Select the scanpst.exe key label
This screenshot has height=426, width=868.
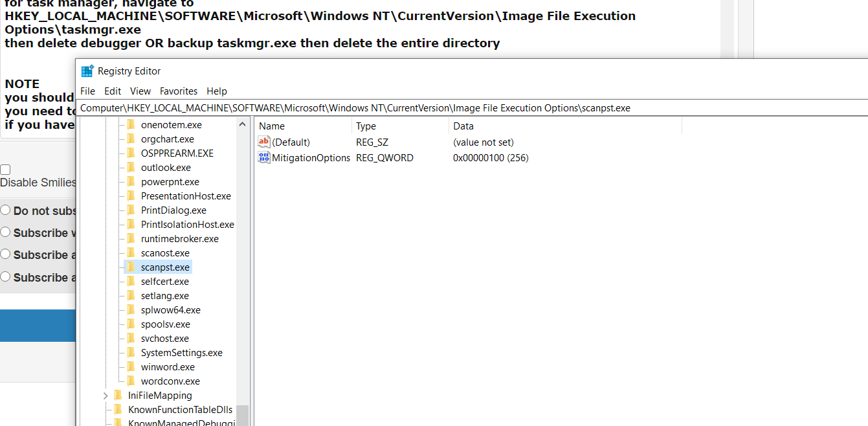pyautogui.click(x=165, y=267)
